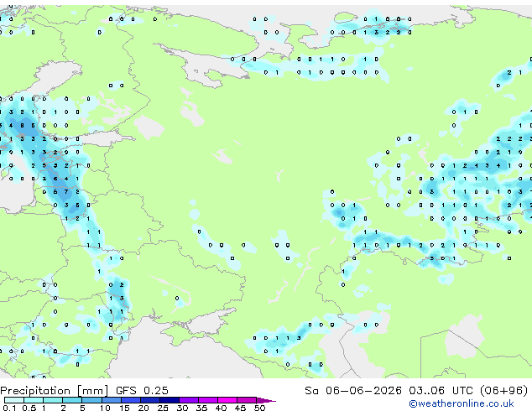Click the legend label "0.1"
Image resolution: width=532 pixels, height=411 pixels.
pyautogui.click(x=9, y=408)
